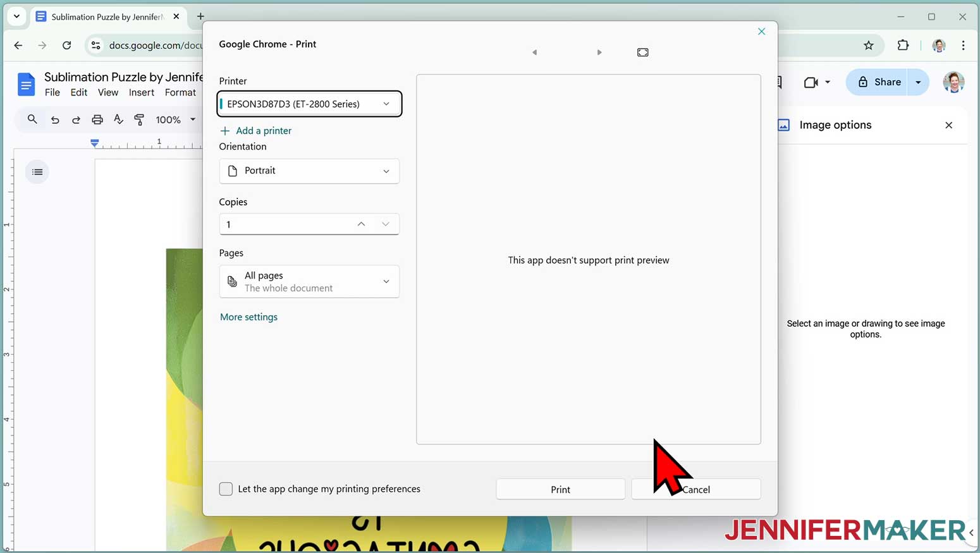
Task: Show the document outline icon
Action: [37, 172]
